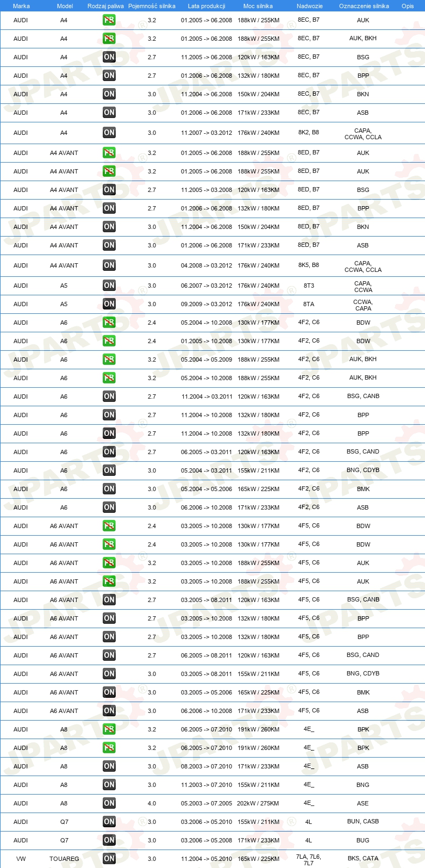
Task: Click the diesel ON icon in A4 8K2, B8 row
Action: [109, 133]
